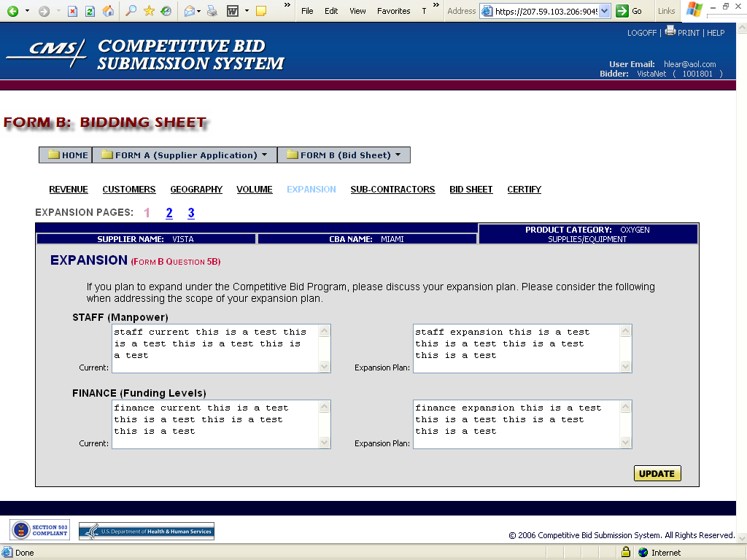747x560 pixels.
Task: Open the FORM A (Supplier Application) dropdown menu
Action: [185, 155]
